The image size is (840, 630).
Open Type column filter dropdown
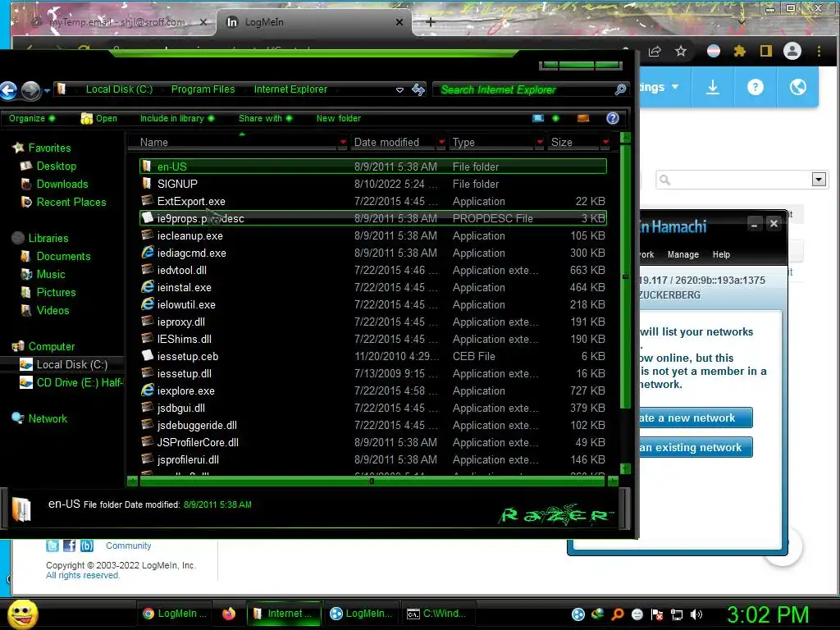coord(540,142)
